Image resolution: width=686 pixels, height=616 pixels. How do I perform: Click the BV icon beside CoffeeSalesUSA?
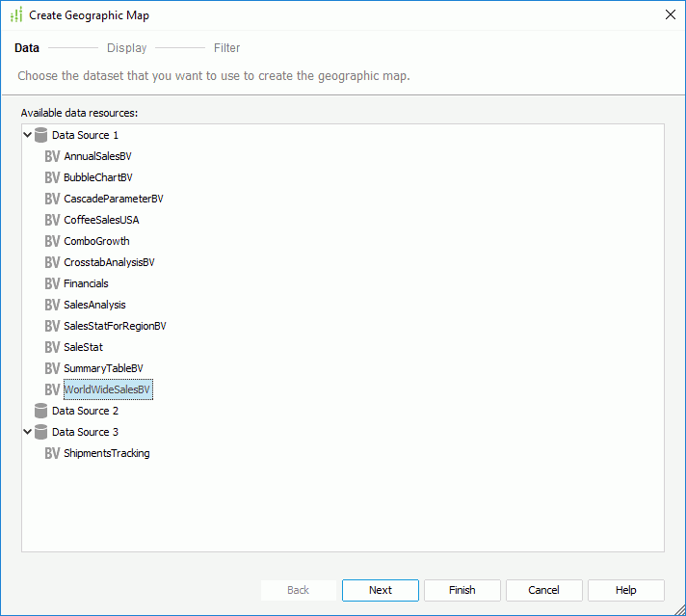tap(52, 220)
